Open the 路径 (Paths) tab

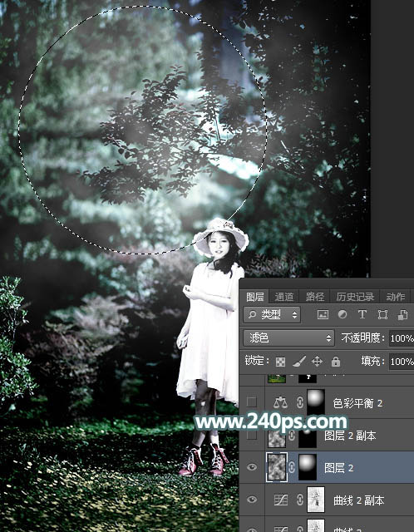pos(314,297)
